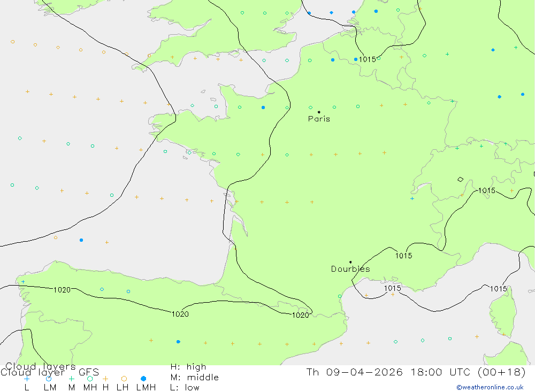Click the 'H: high' legend entry
This screenshot has width=535, height=392.
coord(188,367)
